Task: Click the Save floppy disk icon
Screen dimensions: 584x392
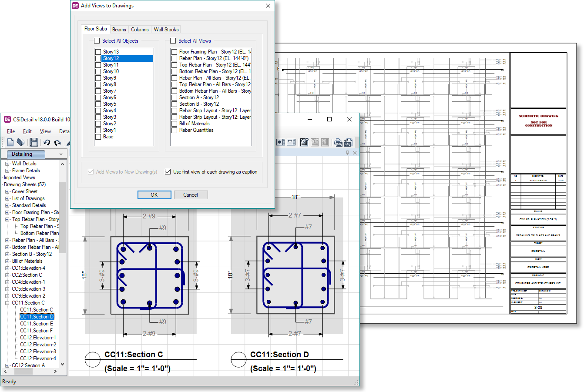Action: point(34,142)
